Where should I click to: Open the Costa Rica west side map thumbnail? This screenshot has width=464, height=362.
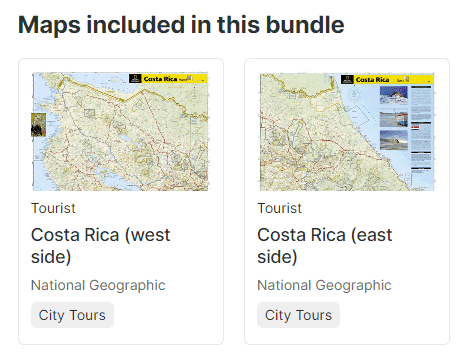[x=120, y=131]
